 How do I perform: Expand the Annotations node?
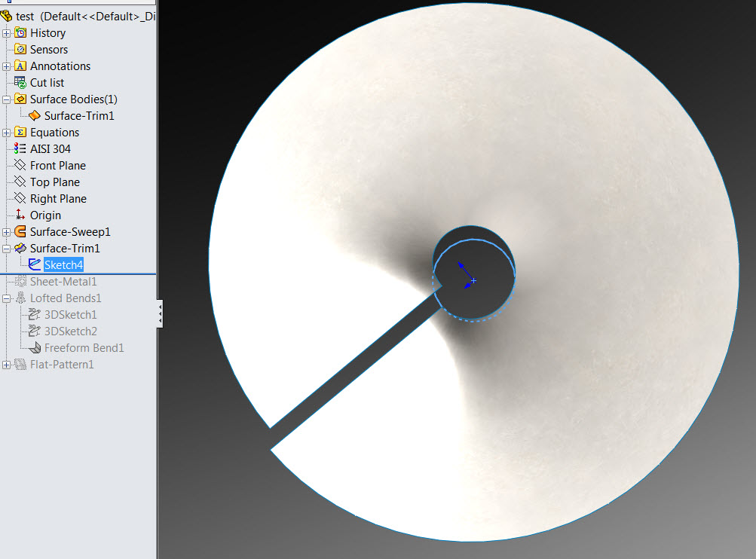pyautogui.click(x=6, y=66)
